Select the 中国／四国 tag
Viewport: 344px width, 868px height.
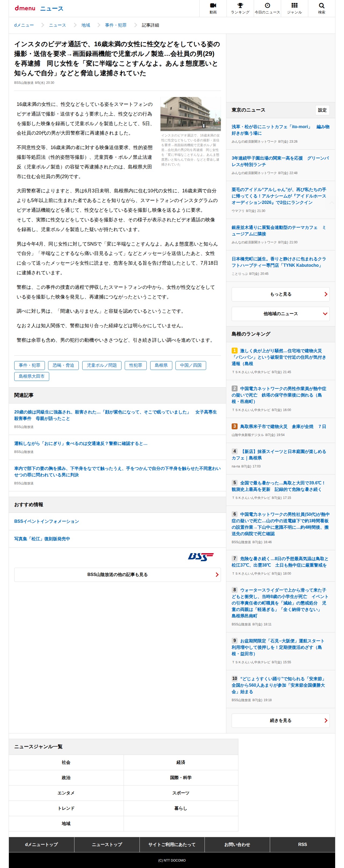[x=191, y=365]
